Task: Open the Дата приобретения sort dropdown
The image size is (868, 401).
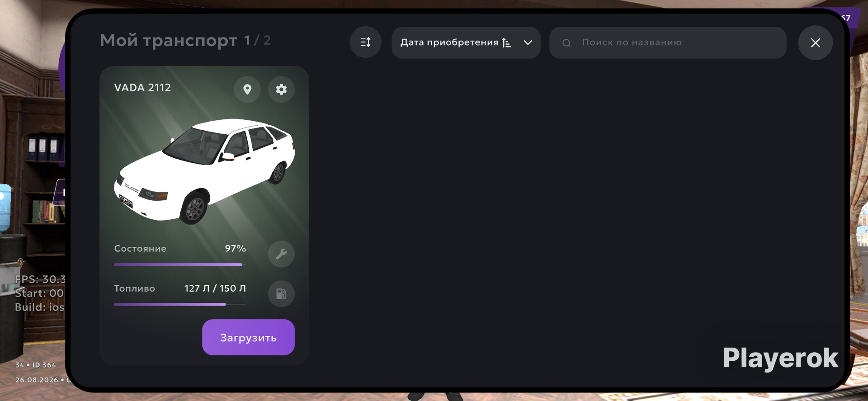Action: [466, 42]
